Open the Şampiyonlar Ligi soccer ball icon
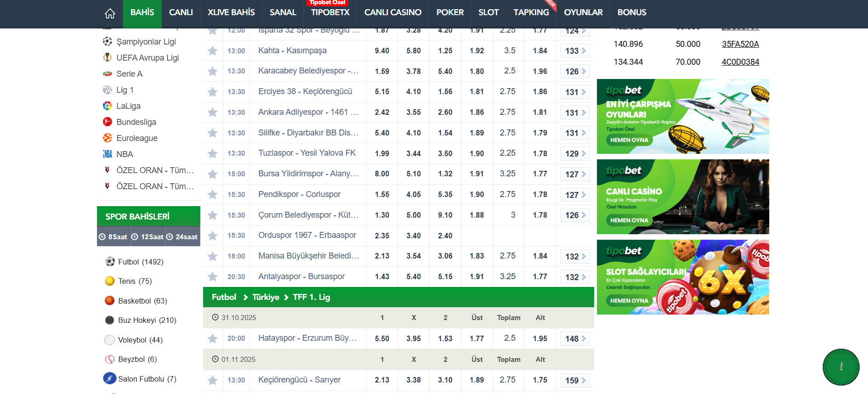 (x=107, y=42)
